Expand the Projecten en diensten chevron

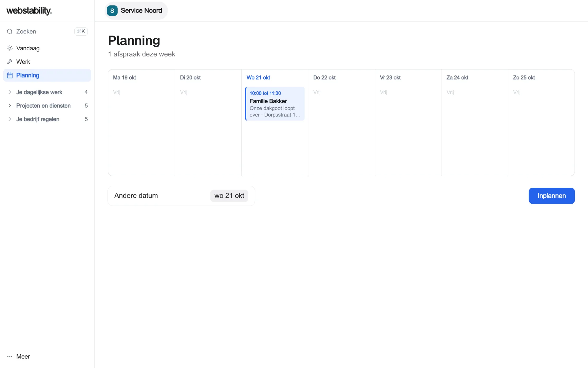tap(10, 105)
